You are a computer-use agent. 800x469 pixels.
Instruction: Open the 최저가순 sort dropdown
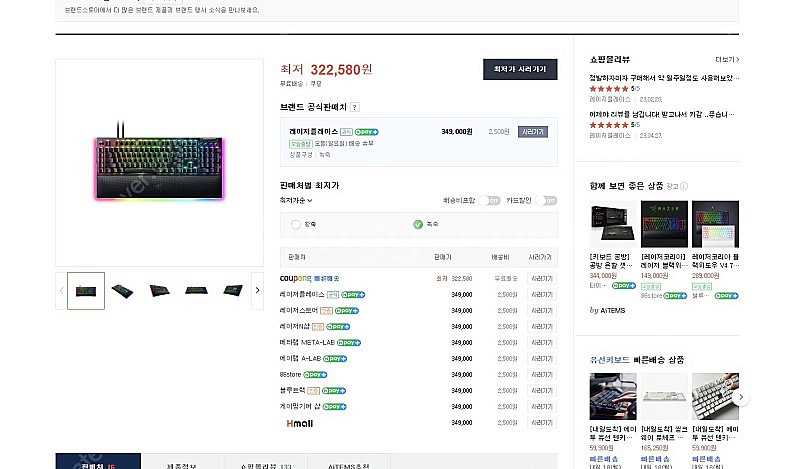click(x=296, y=201)
